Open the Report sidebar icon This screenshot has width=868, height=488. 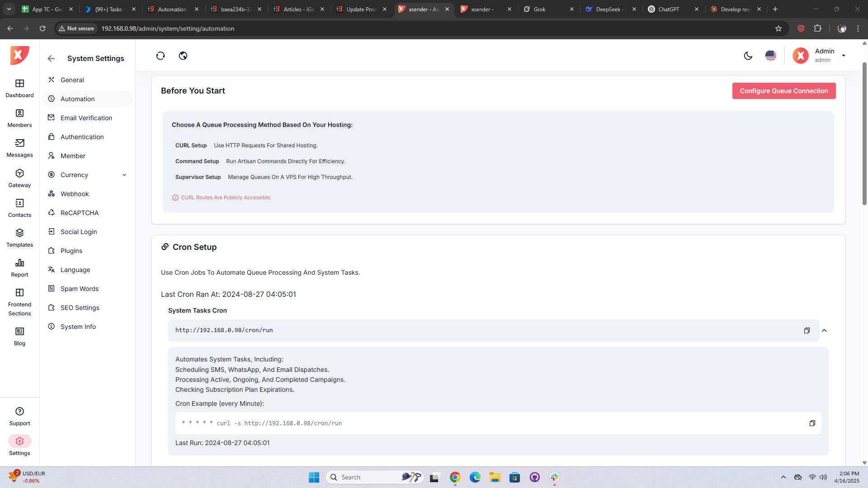tap(19, 263)
